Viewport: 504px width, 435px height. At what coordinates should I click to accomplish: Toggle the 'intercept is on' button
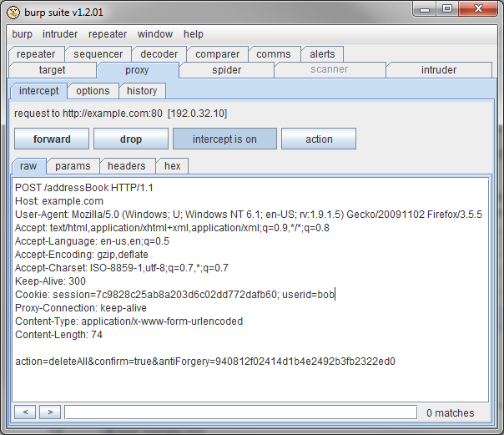coord(224,139)
